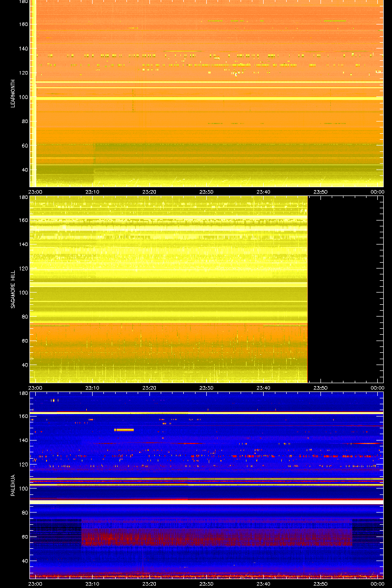The height and width of the screenshot is (588, 392).
Task: Click 23:20 under the Palehua spectrogram
Action: 149,584
